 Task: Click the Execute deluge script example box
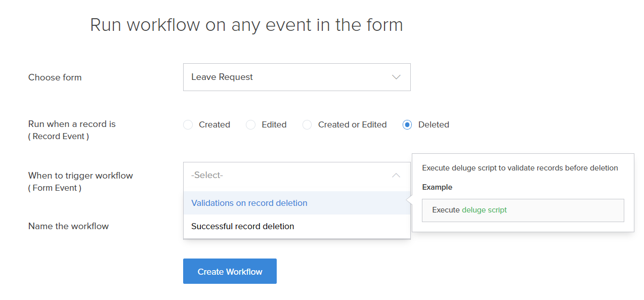coord(523,210)
